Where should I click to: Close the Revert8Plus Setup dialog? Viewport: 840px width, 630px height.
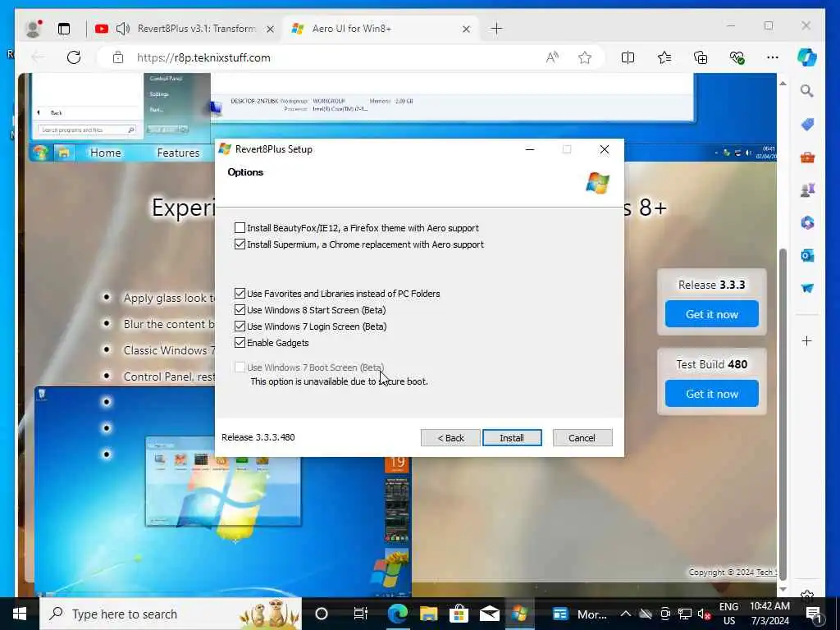605,149
